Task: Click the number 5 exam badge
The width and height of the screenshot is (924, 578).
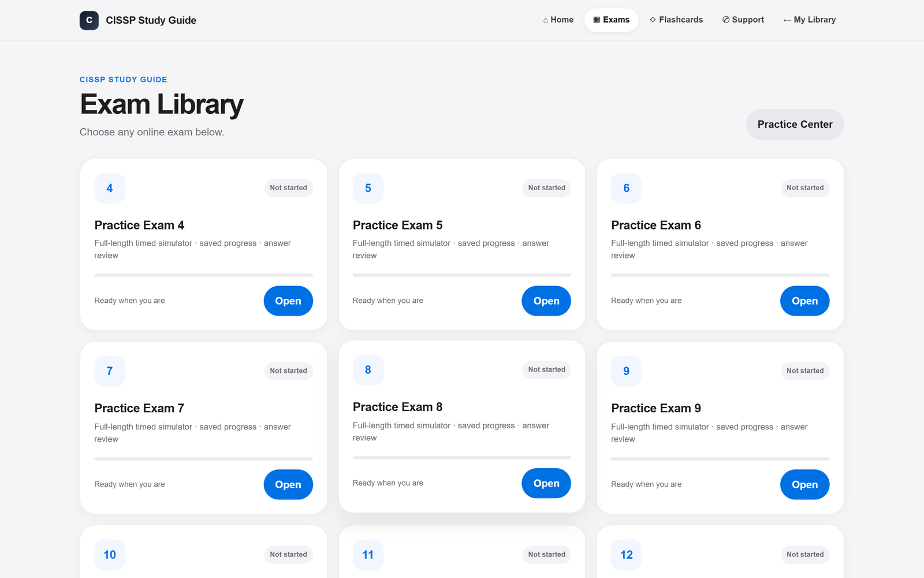Action: click(368, 188)
